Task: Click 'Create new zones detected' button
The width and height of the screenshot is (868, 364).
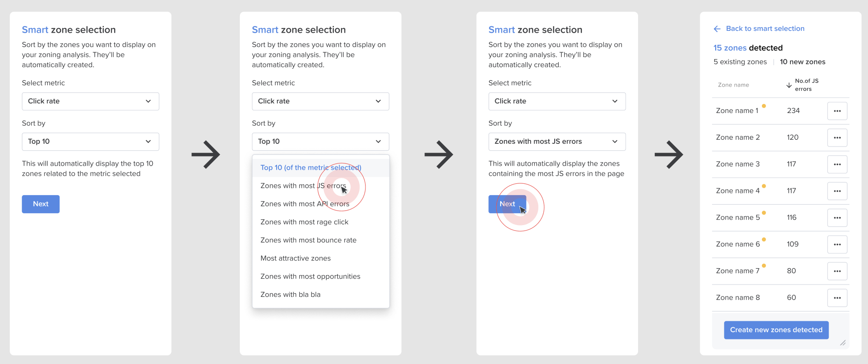Action: click(x=776, y=330)
